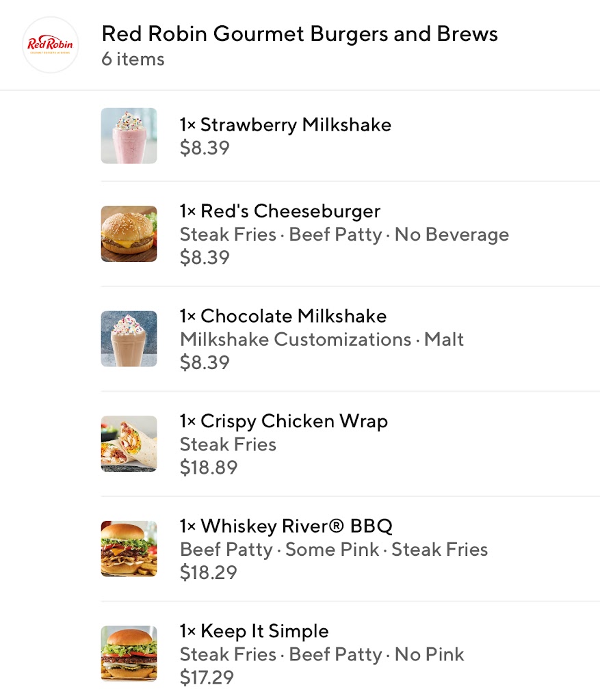
Task: Tap the Keep It Simple burger thumbnail
Action: (x=129, y=654)
